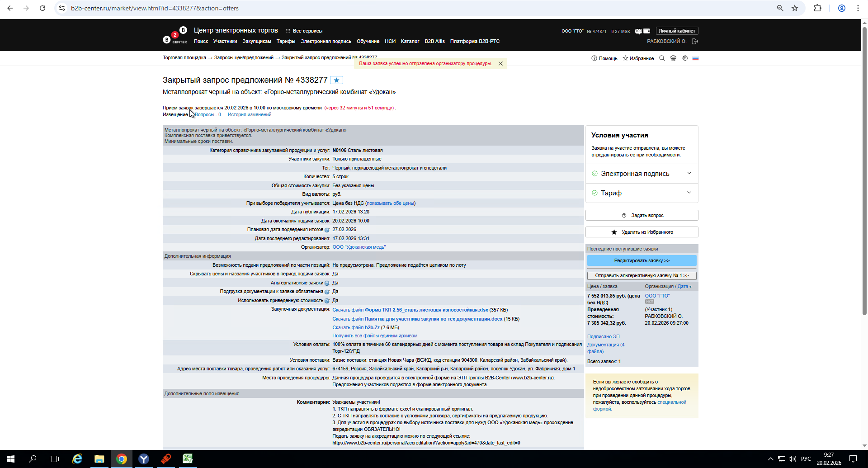Screen dimensions: 868x468
Task: Click the browser address bar URL
Action: coord(155,8)
